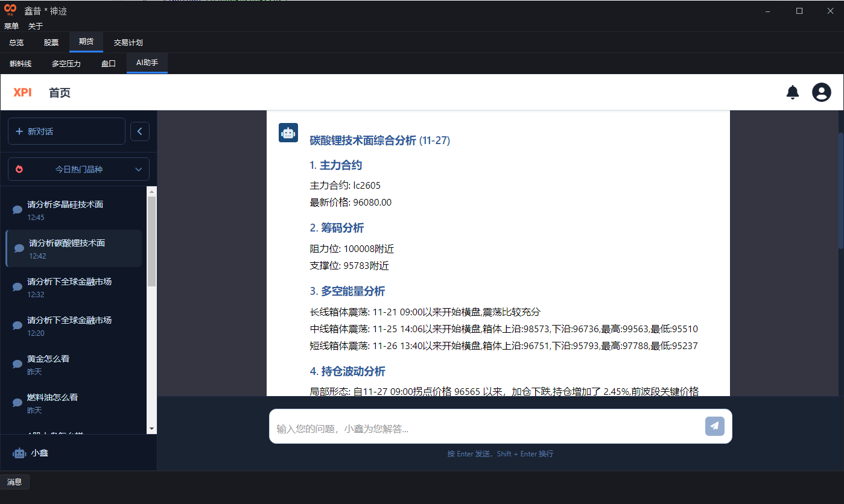Open the 关于 menu

coord(34,26)
